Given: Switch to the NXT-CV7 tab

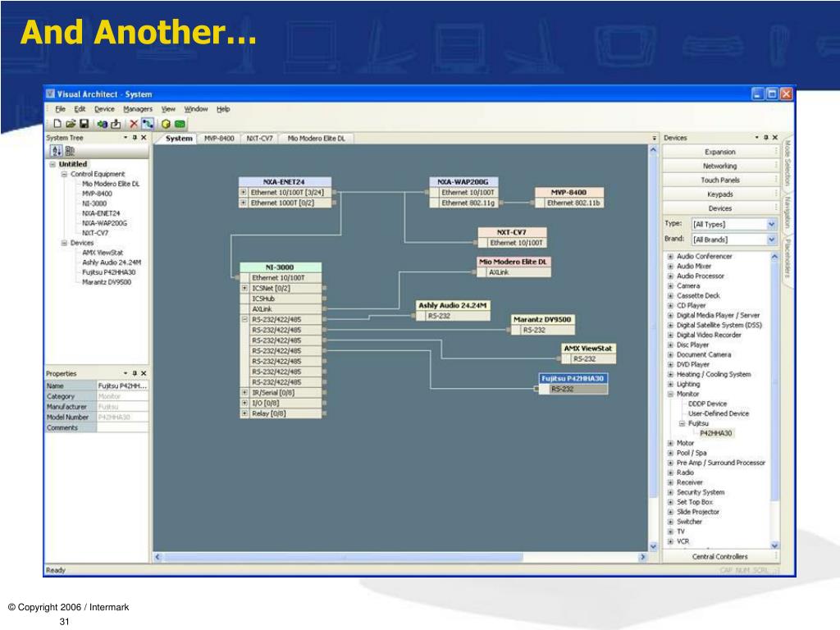Looking at the screenshot, I should (259, 138).
